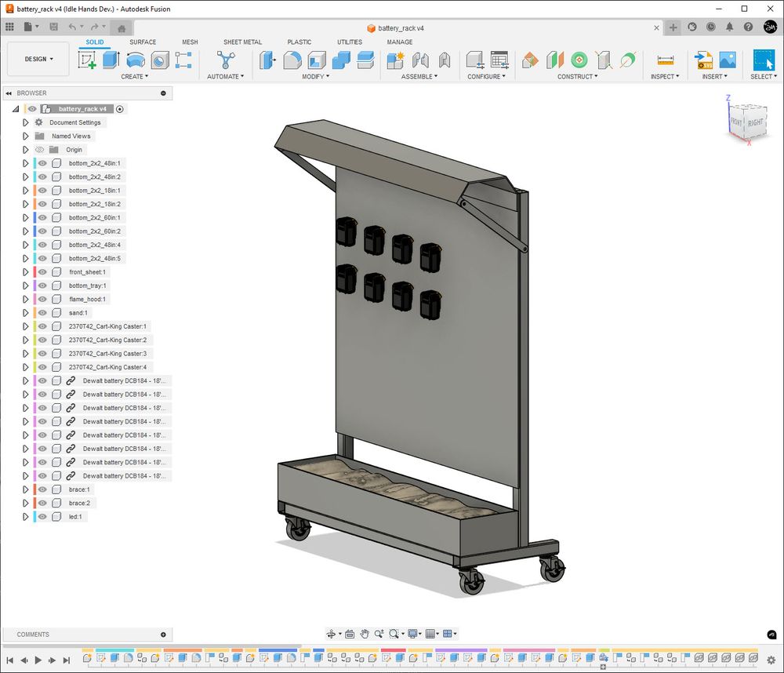Viewport: 784px width, 673px height.
Task: Select the As-built Joint tool
Action: tap(445, 60)
